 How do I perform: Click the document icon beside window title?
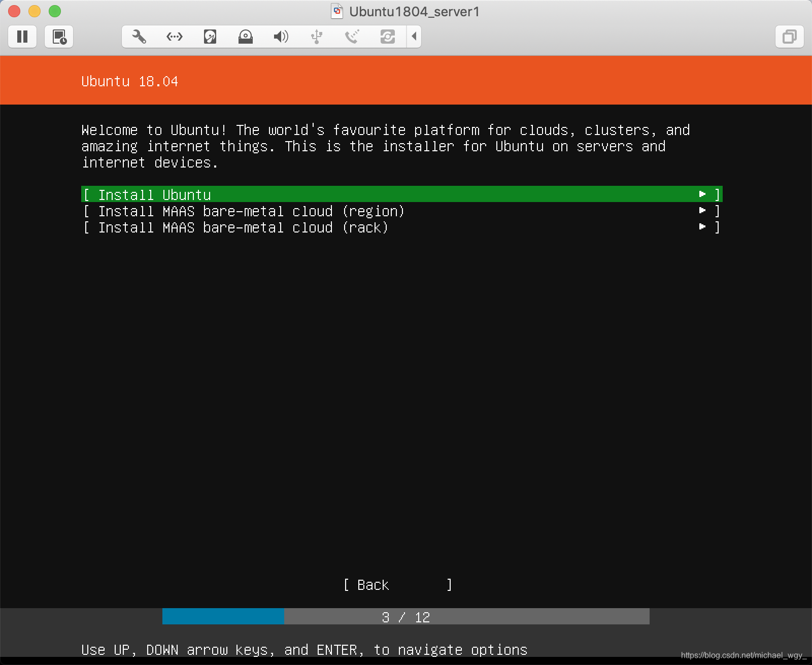(x=337, y=11)
